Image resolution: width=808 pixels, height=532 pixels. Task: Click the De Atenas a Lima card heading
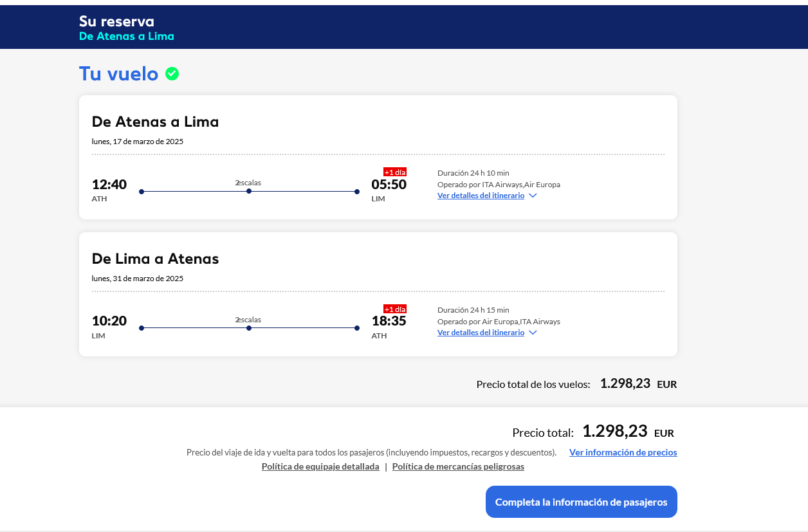[x=156, y=122]
